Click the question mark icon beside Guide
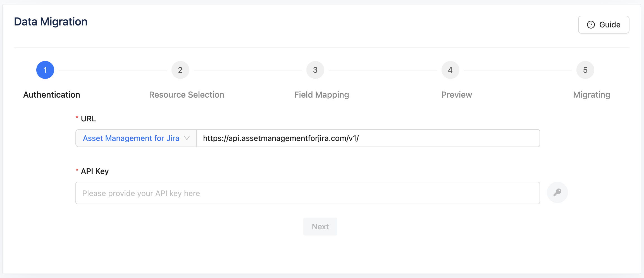 pos(591,25)
